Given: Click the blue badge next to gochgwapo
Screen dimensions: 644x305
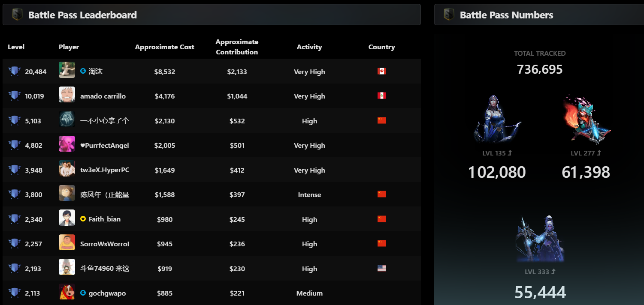Looking at the screenshot, I should (83, 293).
